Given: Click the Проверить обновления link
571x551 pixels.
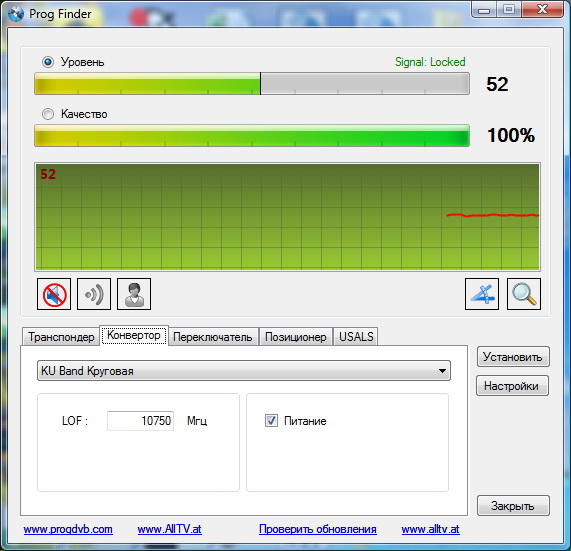Looking at the screenshot, I should point(318,529).
